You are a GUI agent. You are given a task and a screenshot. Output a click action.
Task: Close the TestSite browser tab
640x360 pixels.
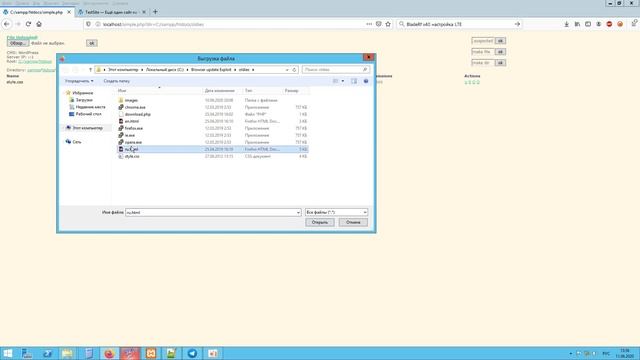[x=144, y=12]
